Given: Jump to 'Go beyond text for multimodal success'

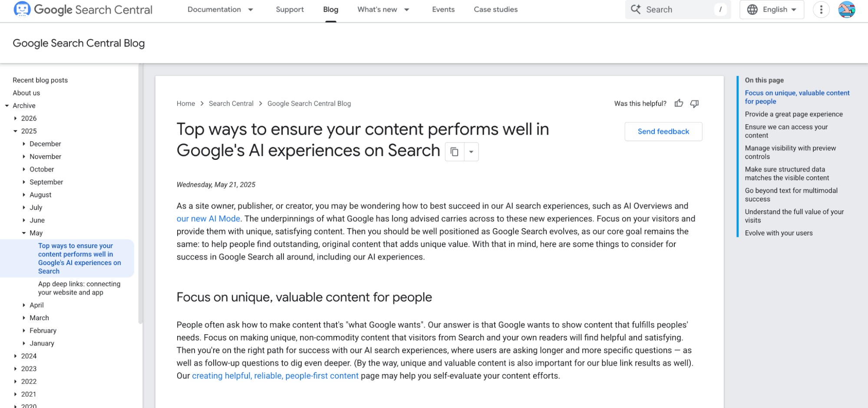Looking at the screenshot, I should (x=791, y=195).
